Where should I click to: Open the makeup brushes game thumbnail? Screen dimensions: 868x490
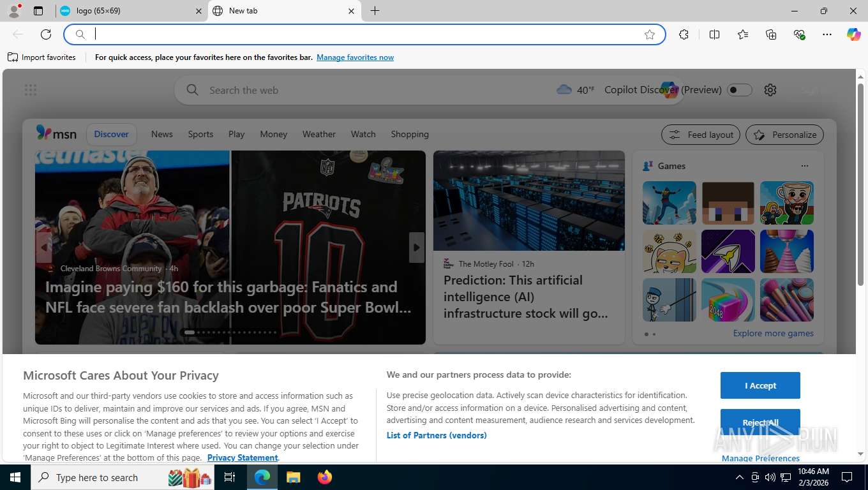click(787, 300)
